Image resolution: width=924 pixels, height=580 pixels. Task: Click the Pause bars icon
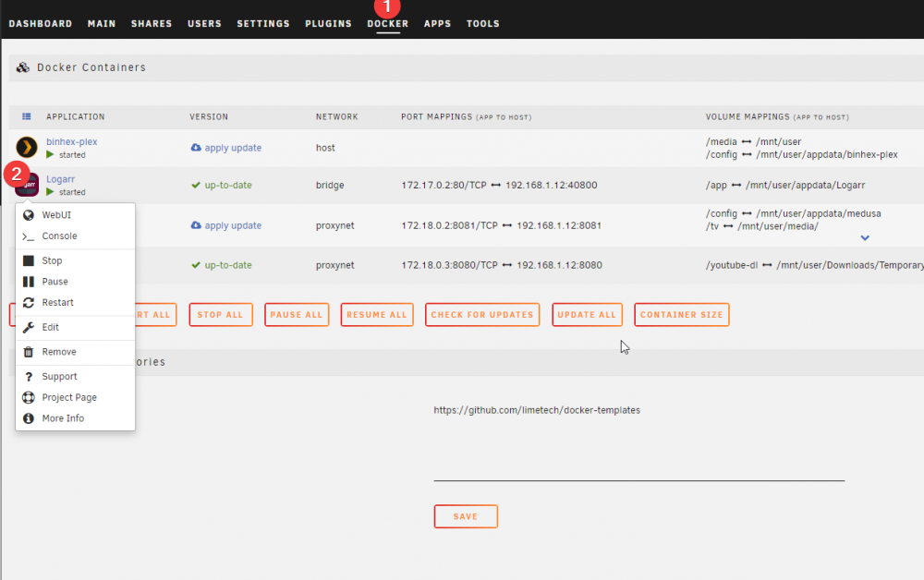tap(29, 282)
